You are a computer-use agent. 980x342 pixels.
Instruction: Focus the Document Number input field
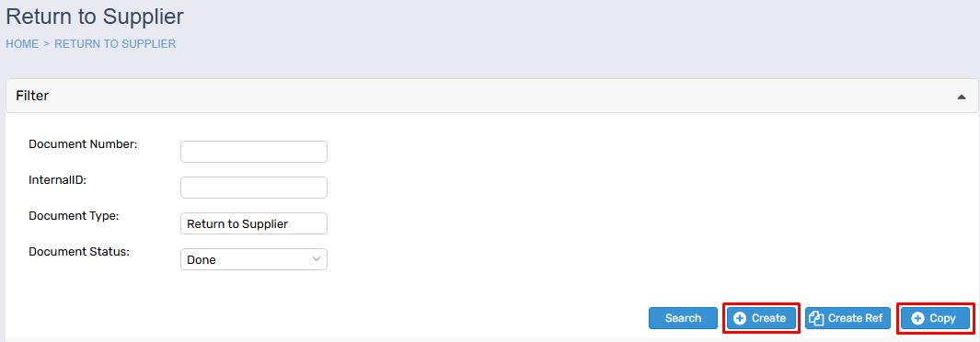(x=254, y=152)
